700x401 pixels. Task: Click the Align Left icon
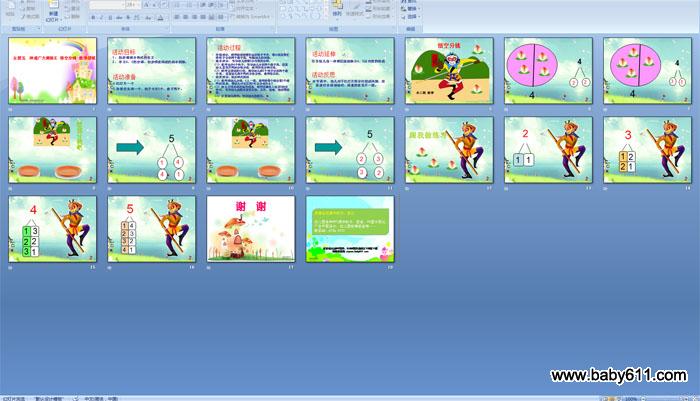coord(177,17)
